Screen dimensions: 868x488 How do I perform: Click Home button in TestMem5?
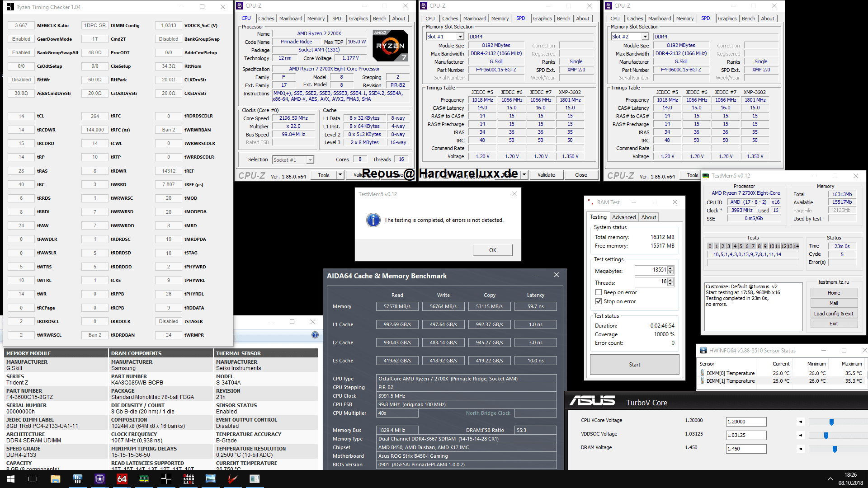coord(834,293)
